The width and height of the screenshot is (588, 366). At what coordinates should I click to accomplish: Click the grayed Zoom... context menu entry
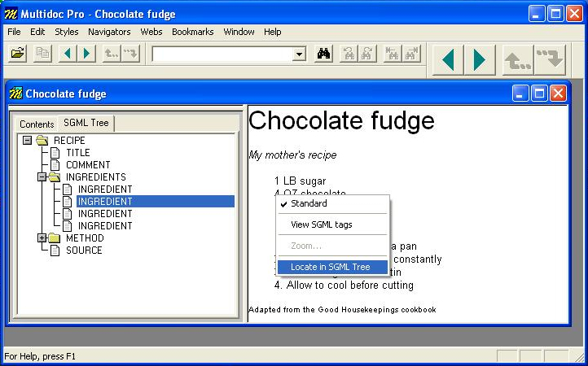(x=332, y=246)
